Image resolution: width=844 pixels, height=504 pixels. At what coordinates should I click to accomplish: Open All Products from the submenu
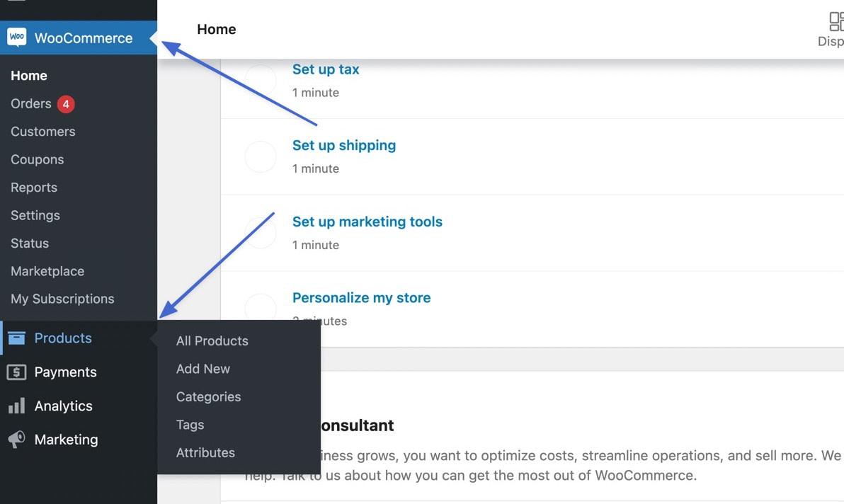(212, 341)
